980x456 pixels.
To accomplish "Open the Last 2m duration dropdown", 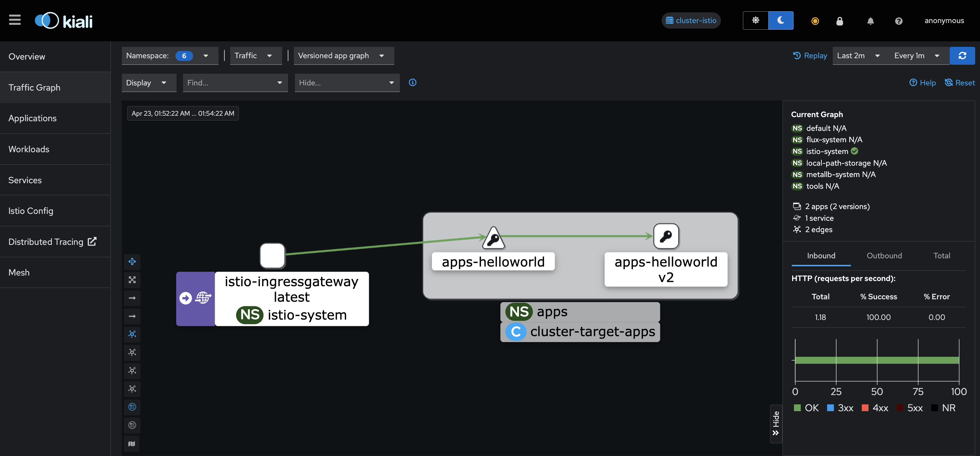I will pos(858,55).
